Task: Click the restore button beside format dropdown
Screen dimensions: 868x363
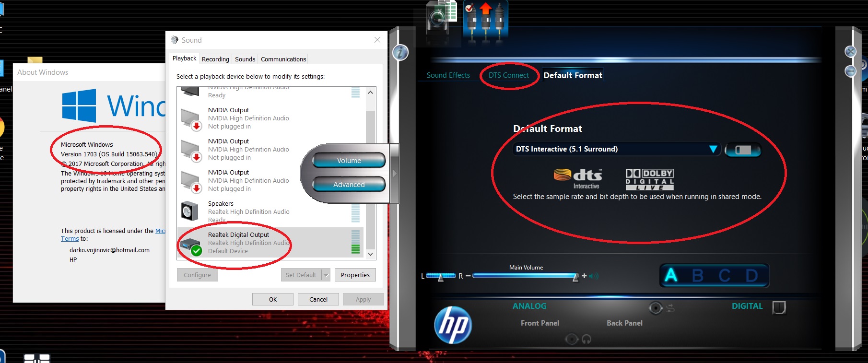Action: (742, 150)
